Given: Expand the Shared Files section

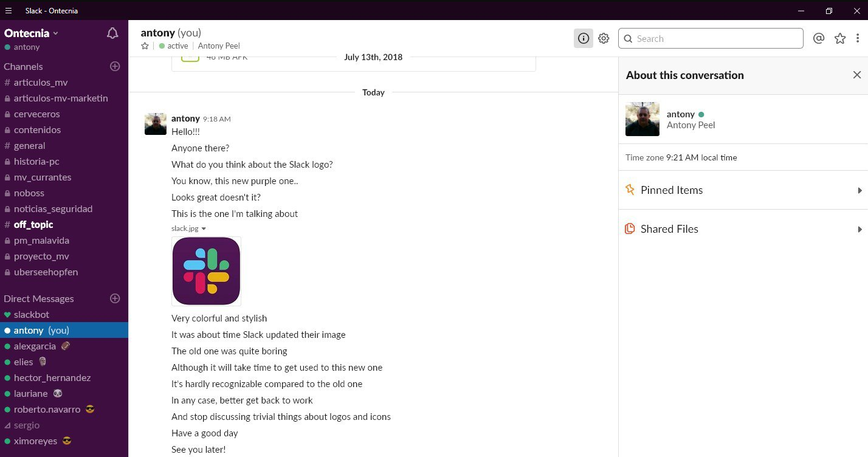Looking at the screenshot, I should (743, 229).
